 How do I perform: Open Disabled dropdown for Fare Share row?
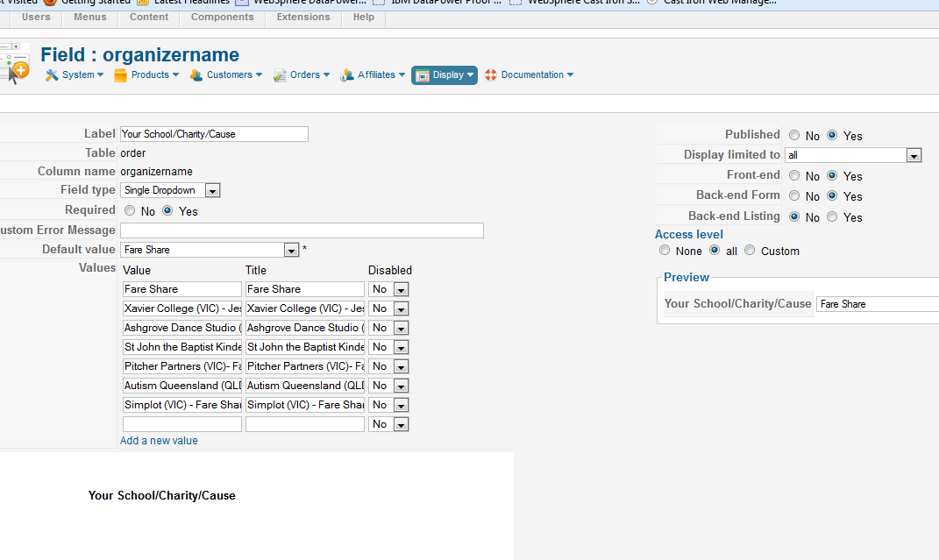point(388,289)
